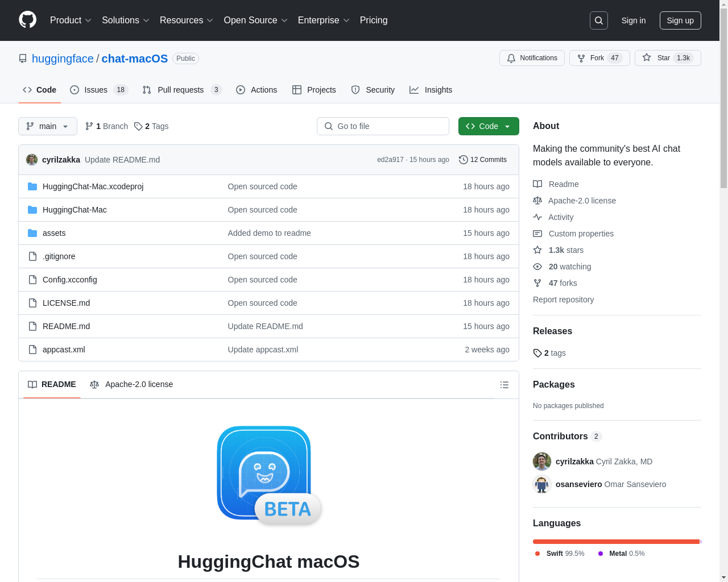Expand the Resources menu
This screenshot has width=728, height=582.
point(187,20)
